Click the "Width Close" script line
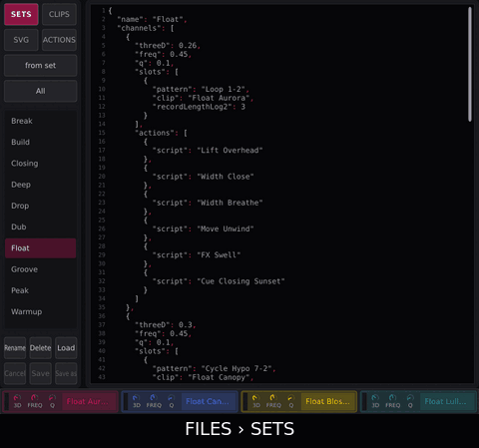Image resolution: width=479 pixels, height=448 pixels. pos(203,177)
